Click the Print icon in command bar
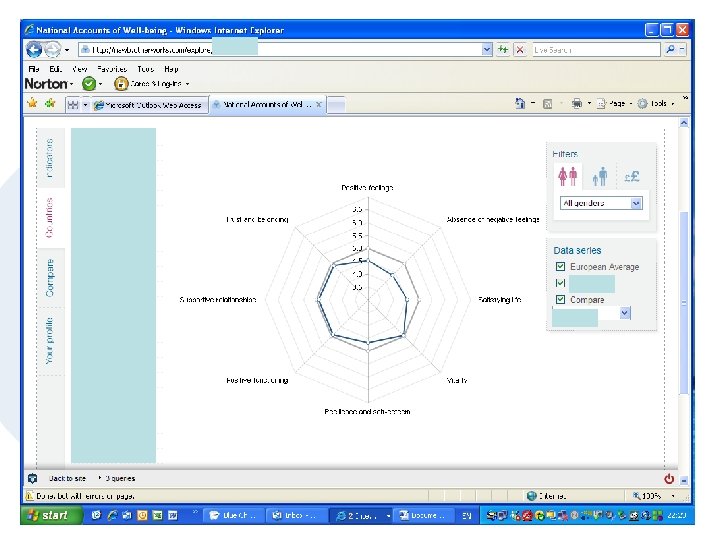Image resolution: width=720 pixels, height=540 pixels. tap(577, 104)
